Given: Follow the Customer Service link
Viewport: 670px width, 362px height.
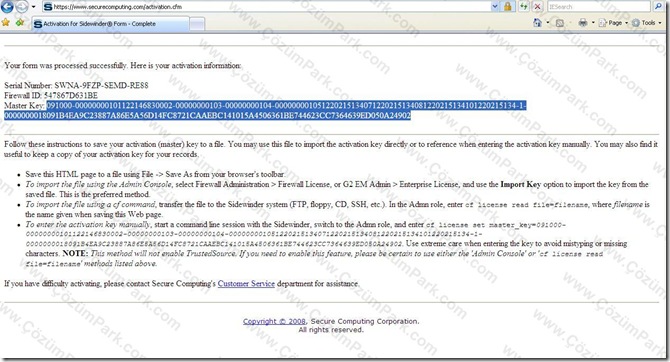Looking at the screenshot, I should [246, 283].
